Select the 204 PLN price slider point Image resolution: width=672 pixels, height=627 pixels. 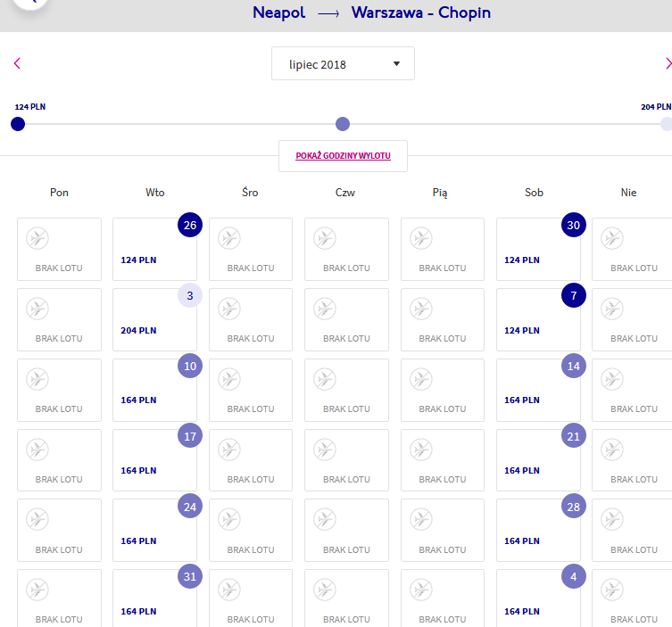[x=667, y=124]
